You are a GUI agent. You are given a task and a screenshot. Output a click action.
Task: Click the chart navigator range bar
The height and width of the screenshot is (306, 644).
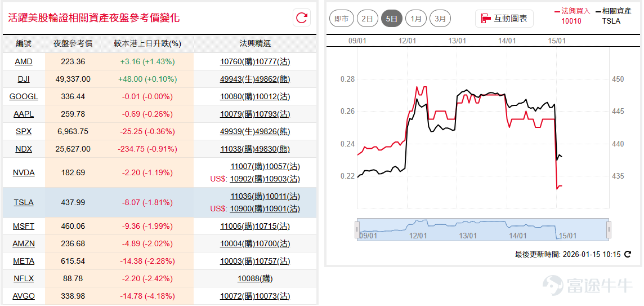click(x=483, y=229)
